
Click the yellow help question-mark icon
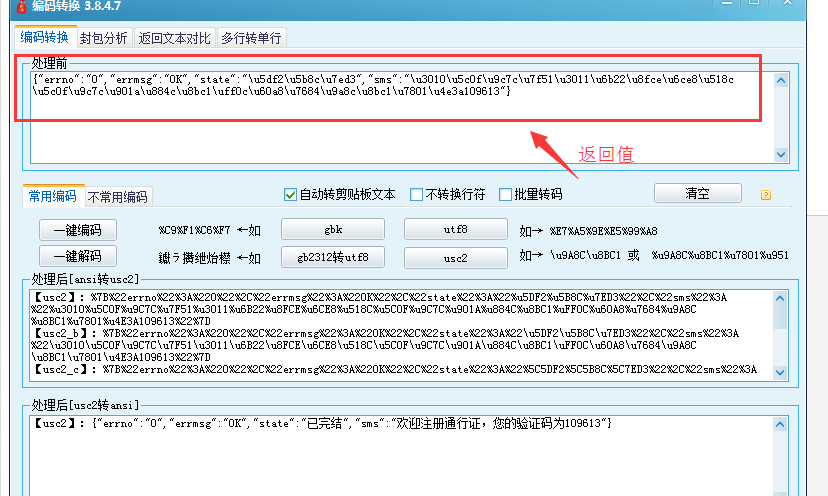coord(766,195)
